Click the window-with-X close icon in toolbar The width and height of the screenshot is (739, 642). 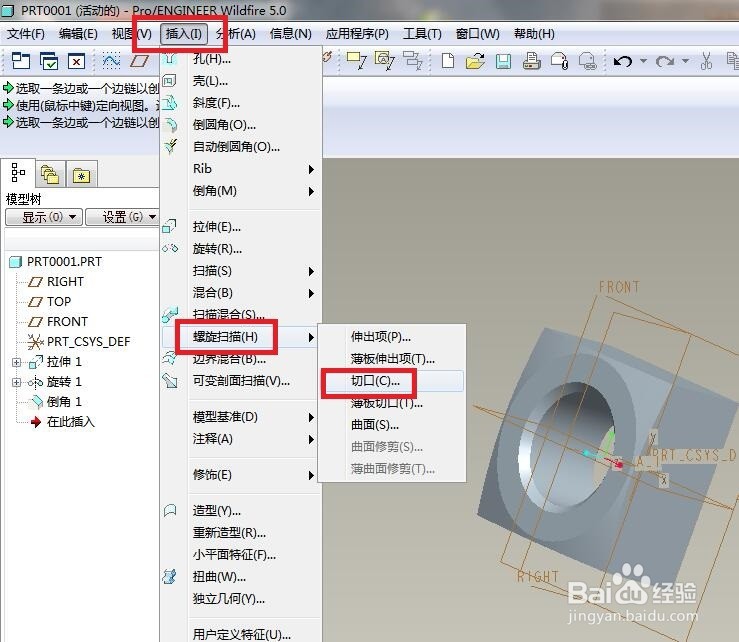[x=76, y=61]
